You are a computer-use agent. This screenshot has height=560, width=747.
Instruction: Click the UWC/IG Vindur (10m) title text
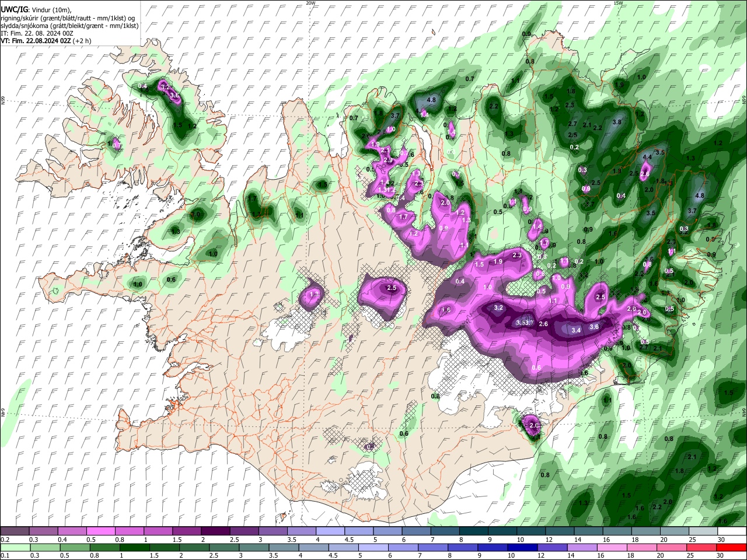[36, 10]
